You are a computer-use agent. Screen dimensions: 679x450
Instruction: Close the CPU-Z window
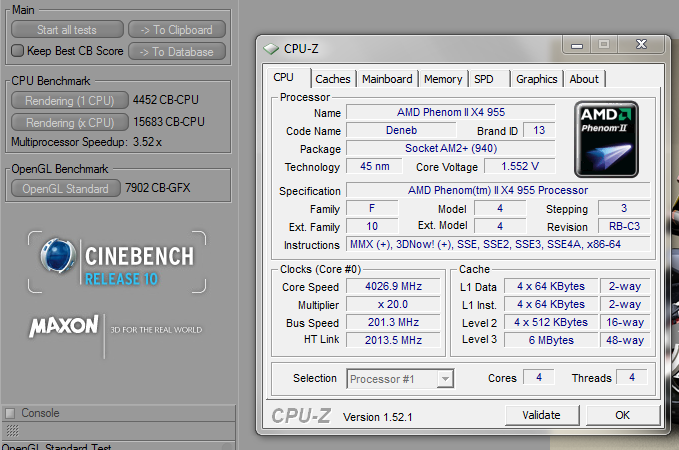point(642,44)
